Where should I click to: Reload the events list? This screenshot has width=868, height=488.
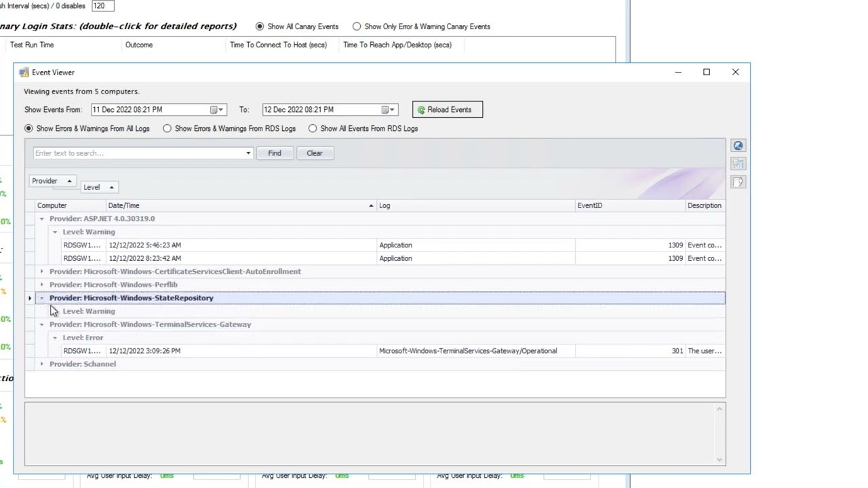point(448,110)
